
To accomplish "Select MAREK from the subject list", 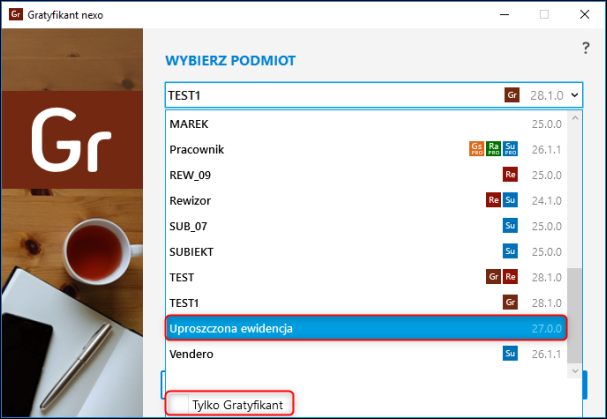I will point(366,124).
